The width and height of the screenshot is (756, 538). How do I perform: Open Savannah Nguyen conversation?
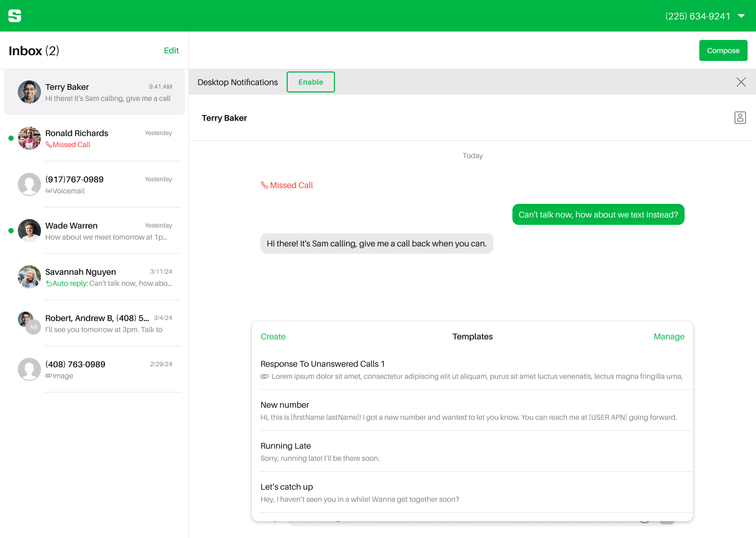94,277
